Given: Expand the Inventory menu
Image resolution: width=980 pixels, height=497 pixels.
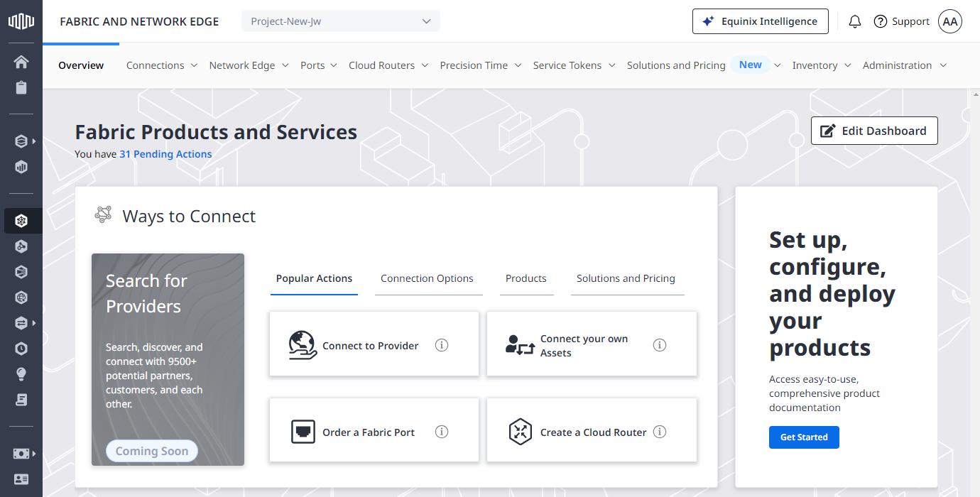Looking at the screenshot, I should tap(822, 65).
